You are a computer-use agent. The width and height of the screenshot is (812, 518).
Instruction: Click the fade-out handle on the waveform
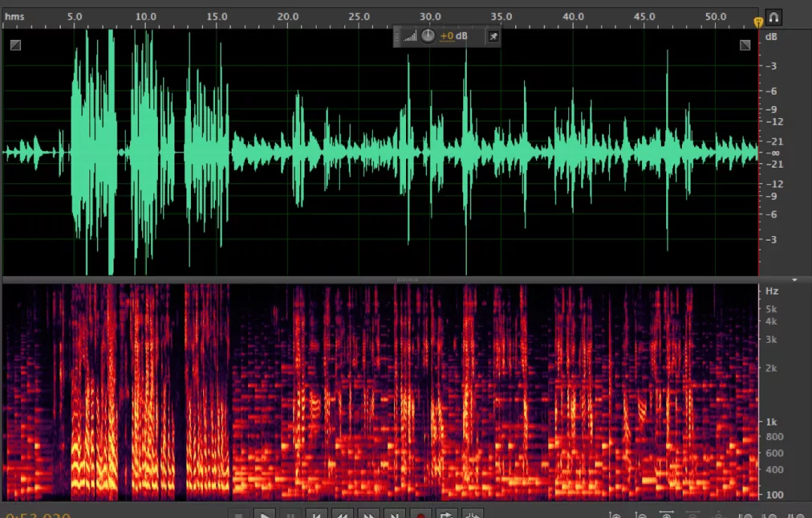(744, 45)
